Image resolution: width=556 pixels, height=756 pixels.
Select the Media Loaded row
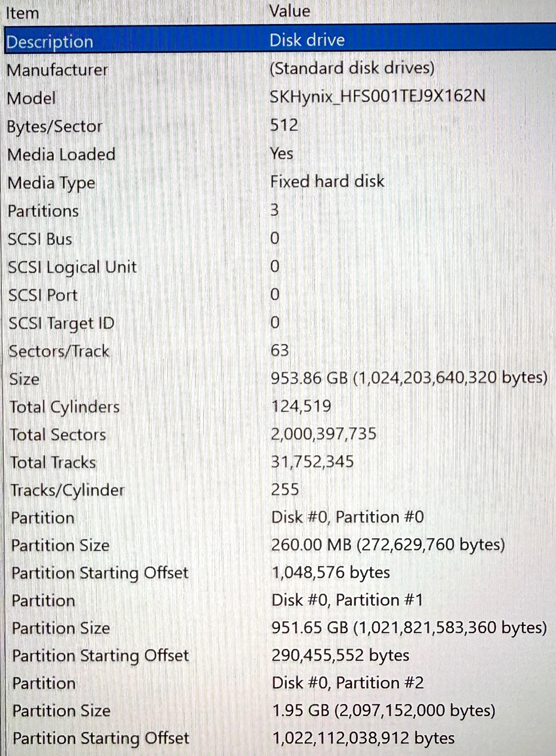(x=280, y=154)
